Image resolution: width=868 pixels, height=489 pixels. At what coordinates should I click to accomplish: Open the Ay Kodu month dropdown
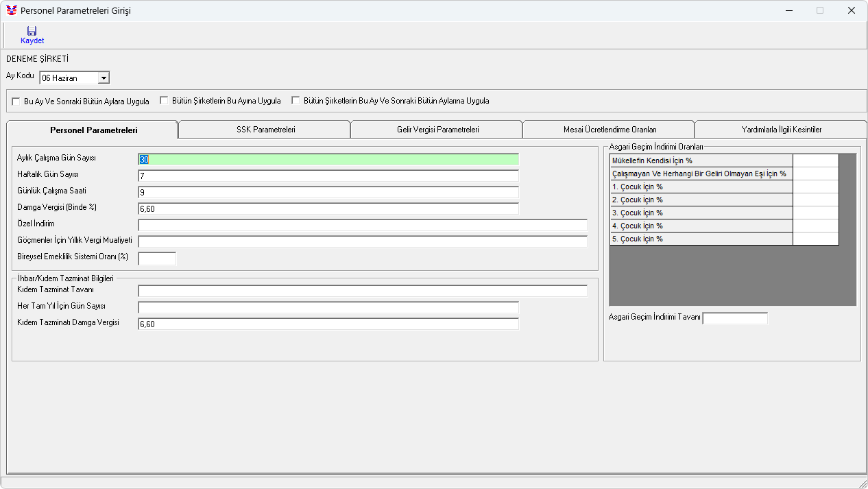click(x=104, y=78)
